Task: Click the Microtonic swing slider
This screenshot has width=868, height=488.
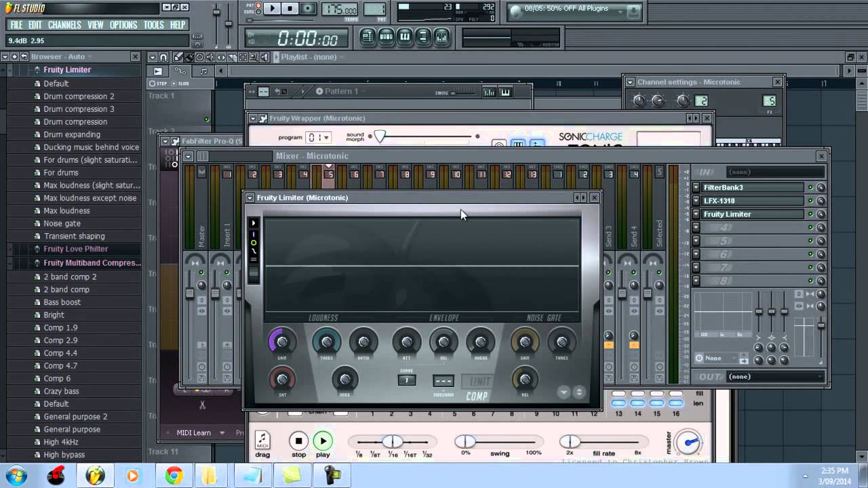Action: [x=498, y=442]
